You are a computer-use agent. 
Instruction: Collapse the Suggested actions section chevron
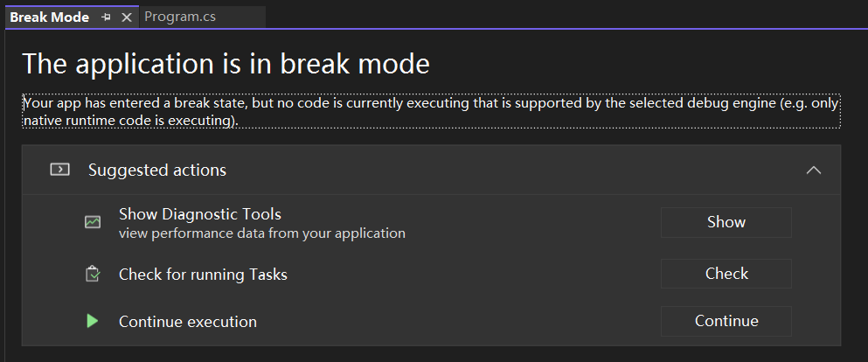(x=813, y=170)
